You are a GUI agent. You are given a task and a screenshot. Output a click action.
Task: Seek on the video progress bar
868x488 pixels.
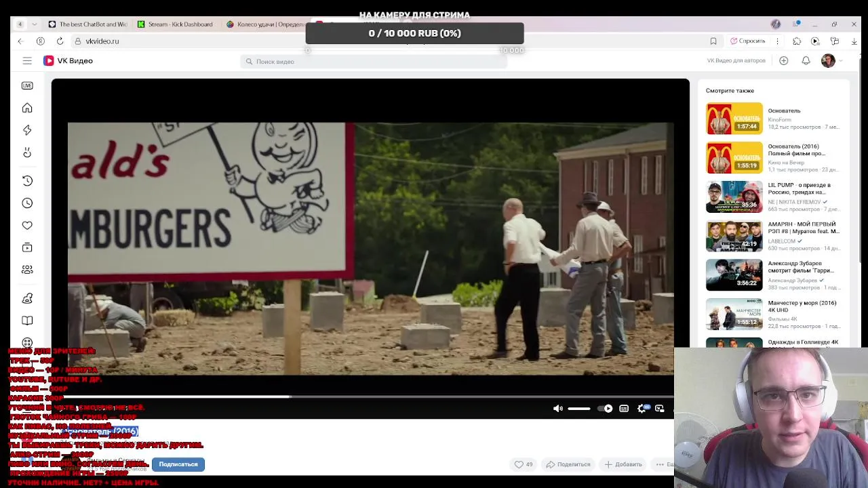tap(370, 396)
